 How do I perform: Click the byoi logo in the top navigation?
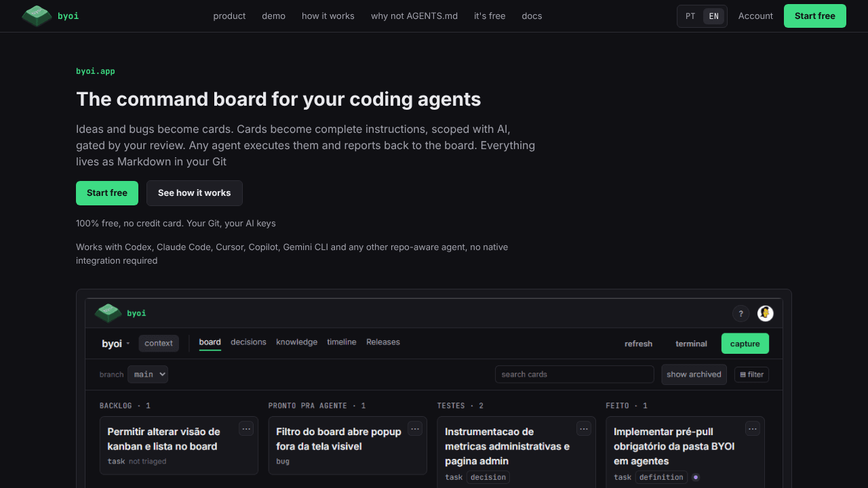coord(50,16)
